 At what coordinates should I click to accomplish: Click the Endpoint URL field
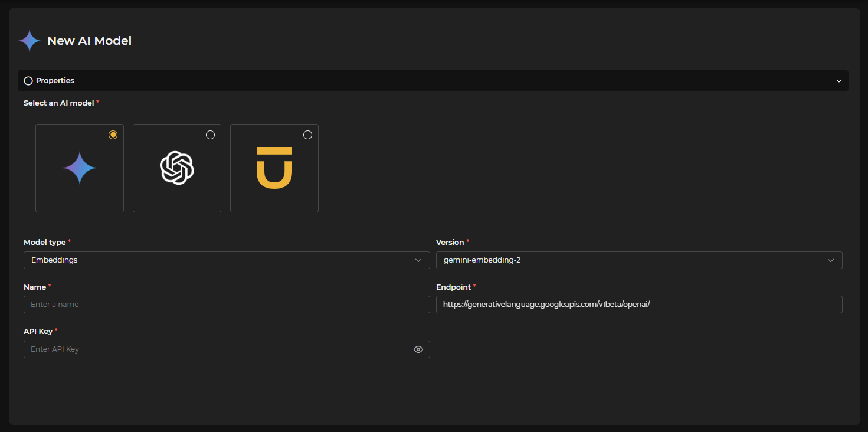click(x=639, y=305)
